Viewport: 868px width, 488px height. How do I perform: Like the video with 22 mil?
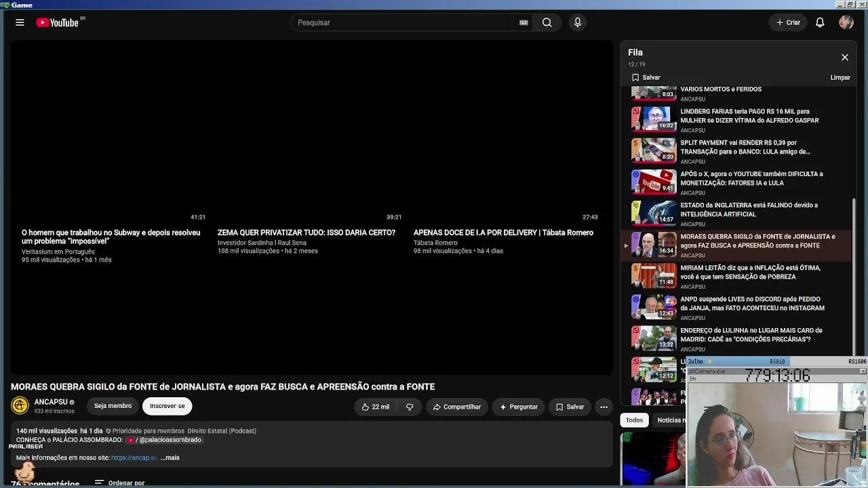tap(375, 407)
